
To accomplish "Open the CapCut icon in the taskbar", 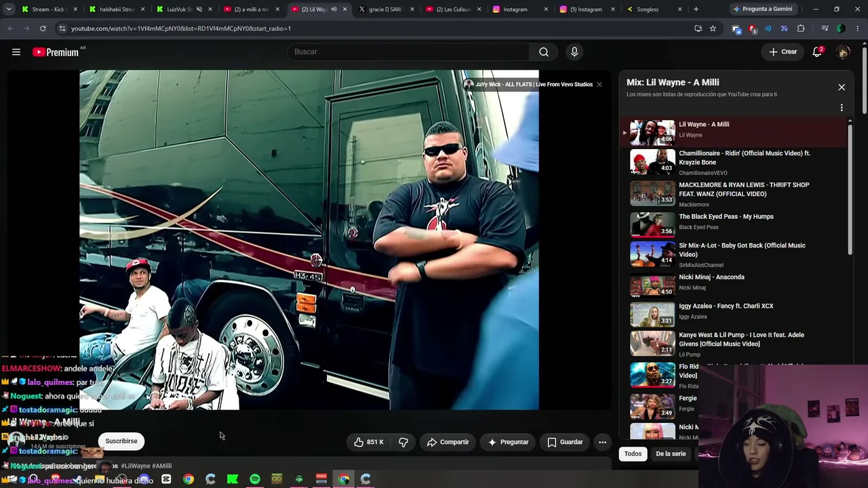I will click(x=166, y=479).
